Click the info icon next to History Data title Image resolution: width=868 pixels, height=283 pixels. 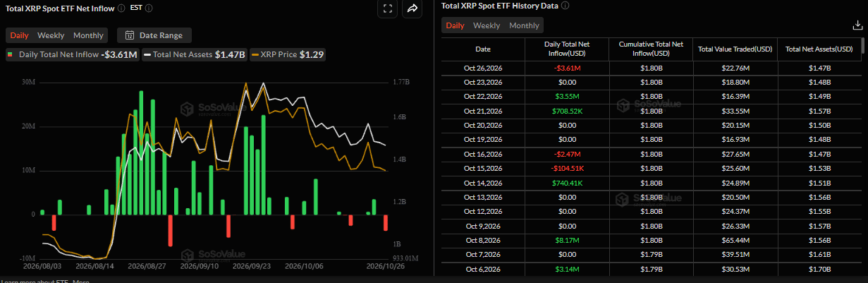click(565, 6)
